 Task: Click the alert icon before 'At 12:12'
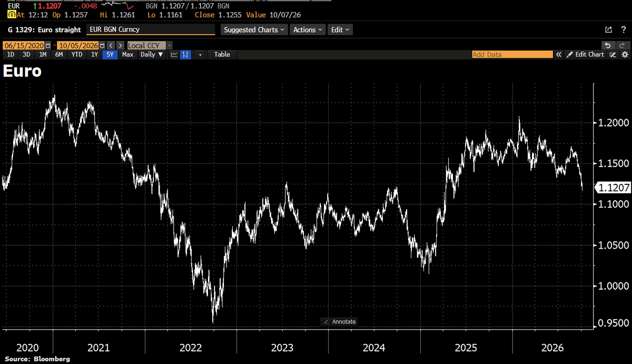[x=11, y=15]
